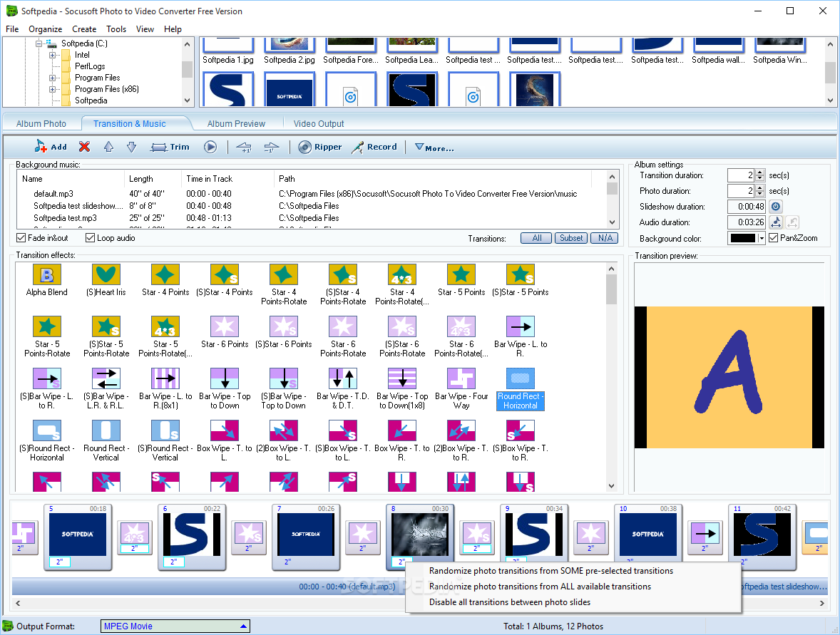Select the (S)Heart Iris transition effect

[x=106, y=281]
